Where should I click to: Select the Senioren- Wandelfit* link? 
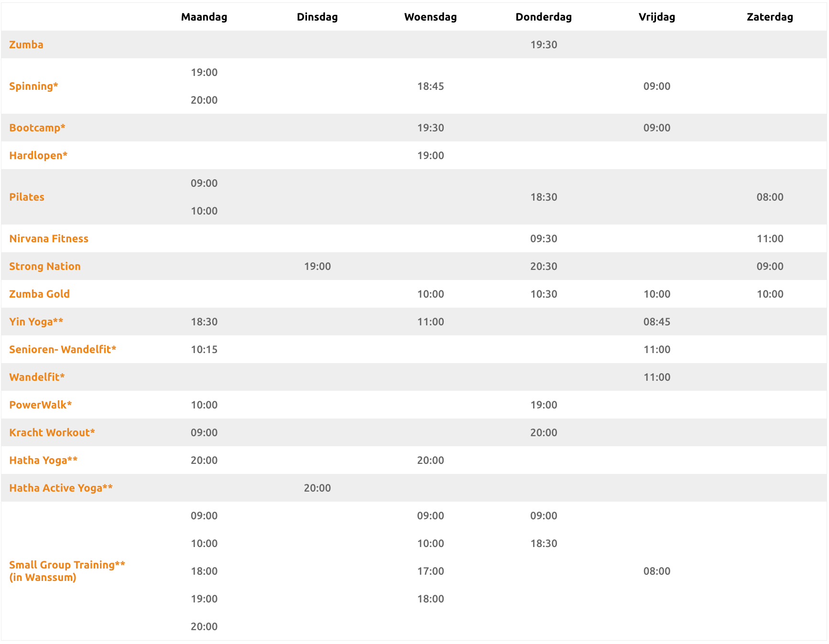(63, 350)
